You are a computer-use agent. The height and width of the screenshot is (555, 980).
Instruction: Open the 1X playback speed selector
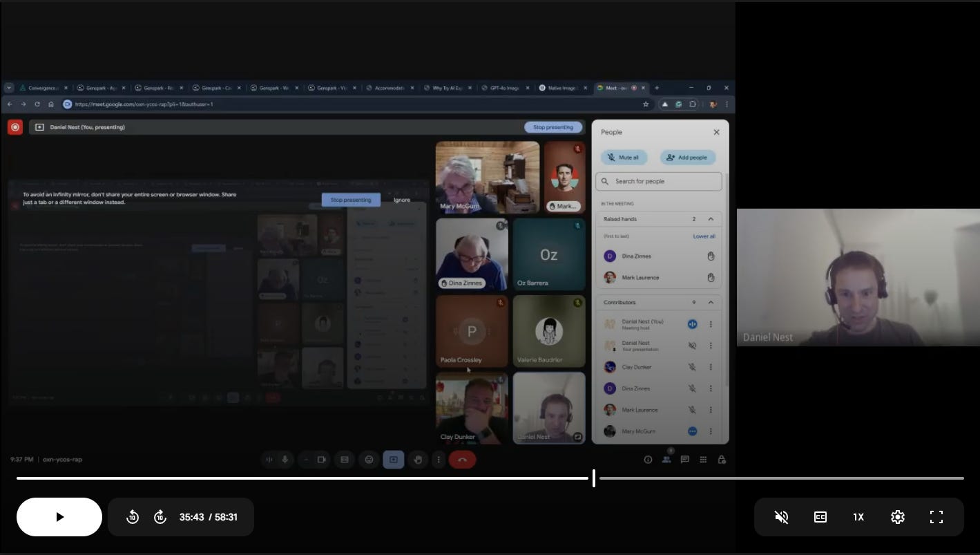858,517
